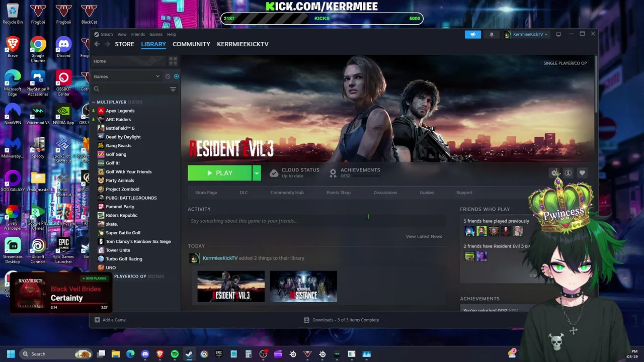The width and height of the screenshot is (644, 362).
Task: Open Steam announcements megaphone button
Action: click(473, 34)
